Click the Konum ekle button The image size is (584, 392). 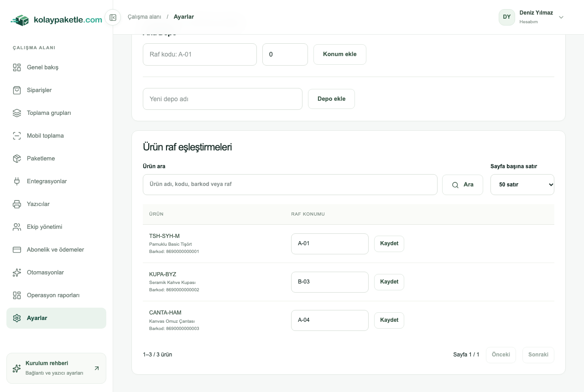pos(340,54)
